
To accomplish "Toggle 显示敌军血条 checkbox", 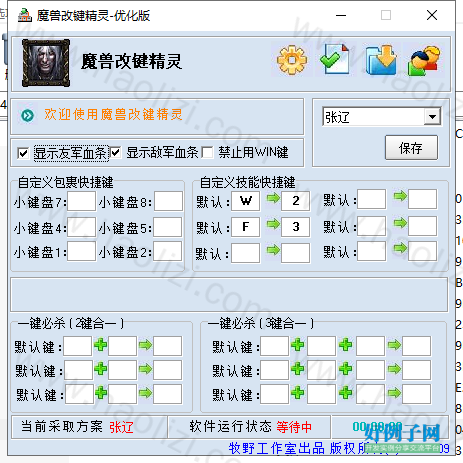I will pos(116,153).
